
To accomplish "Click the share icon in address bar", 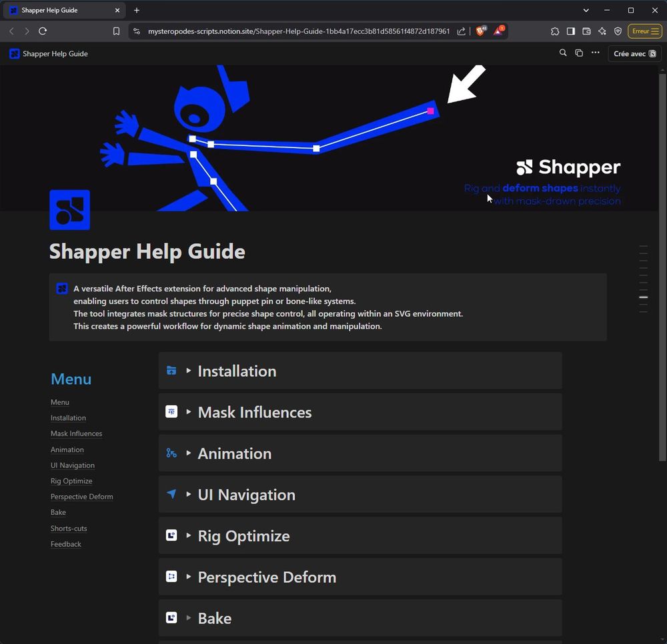I will [461, 31].
